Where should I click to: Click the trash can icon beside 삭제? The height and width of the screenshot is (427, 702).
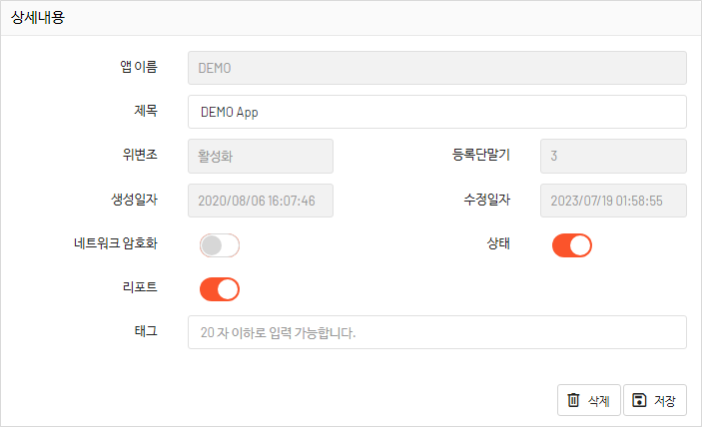pyautogui.click(x=573, y=400)
